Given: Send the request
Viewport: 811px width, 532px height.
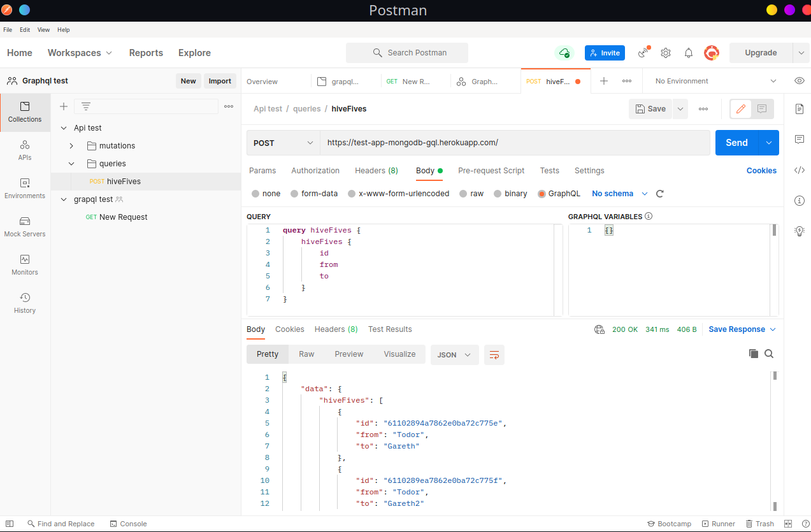Looking at the screenshot, I should tap(736, 143).
